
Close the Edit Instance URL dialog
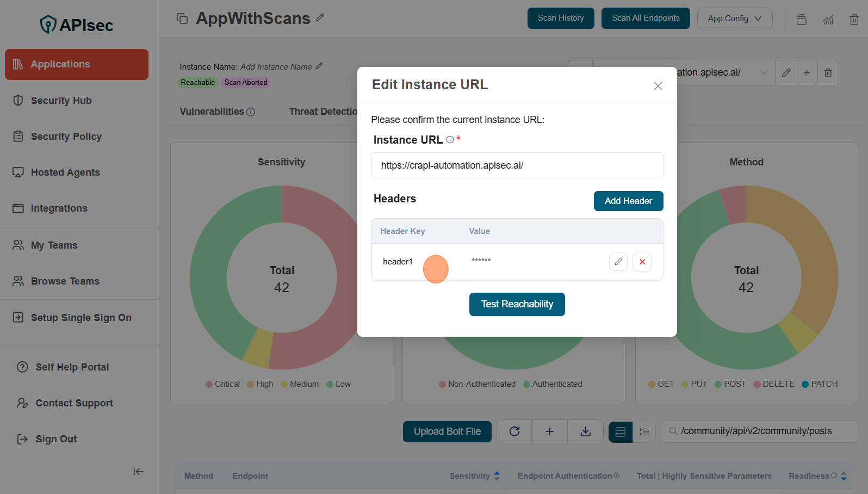[x=658, y=86]
